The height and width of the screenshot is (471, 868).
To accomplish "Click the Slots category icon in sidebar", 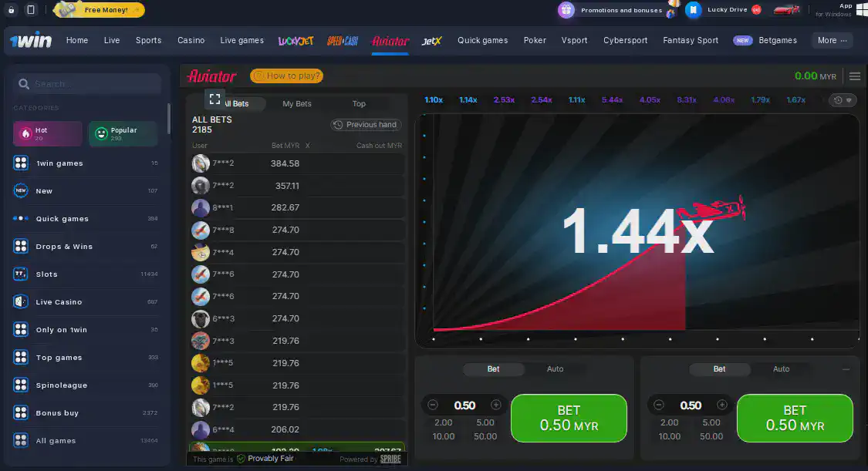I will point(21,274).
